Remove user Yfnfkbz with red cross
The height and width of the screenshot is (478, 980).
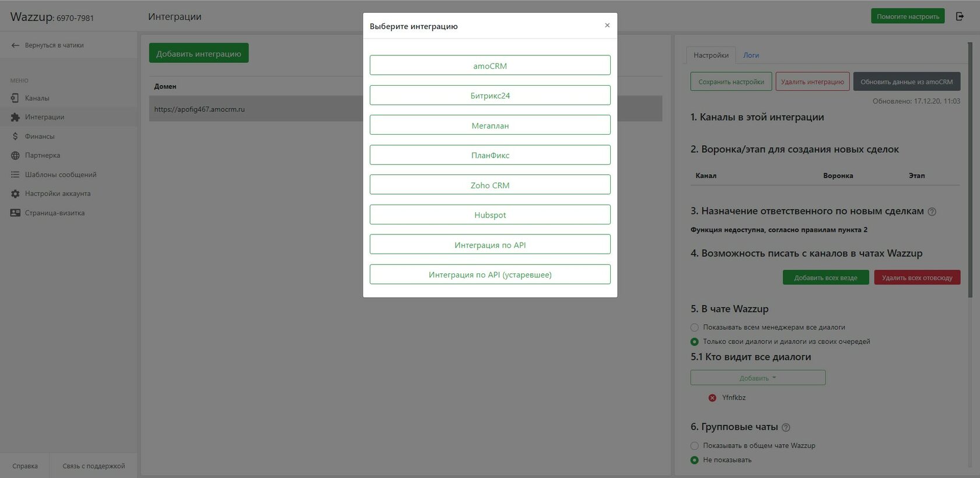712,398
